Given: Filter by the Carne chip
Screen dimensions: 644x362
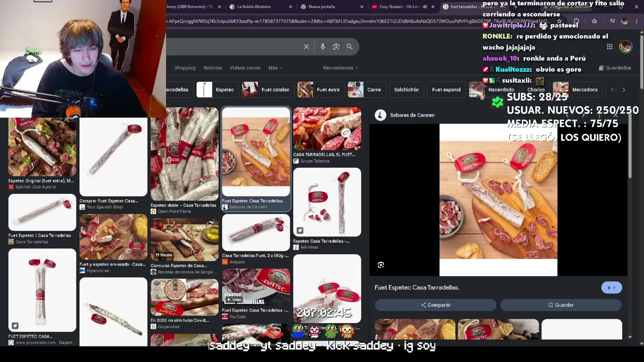Looking at the screenshot, I should (366, 89).
